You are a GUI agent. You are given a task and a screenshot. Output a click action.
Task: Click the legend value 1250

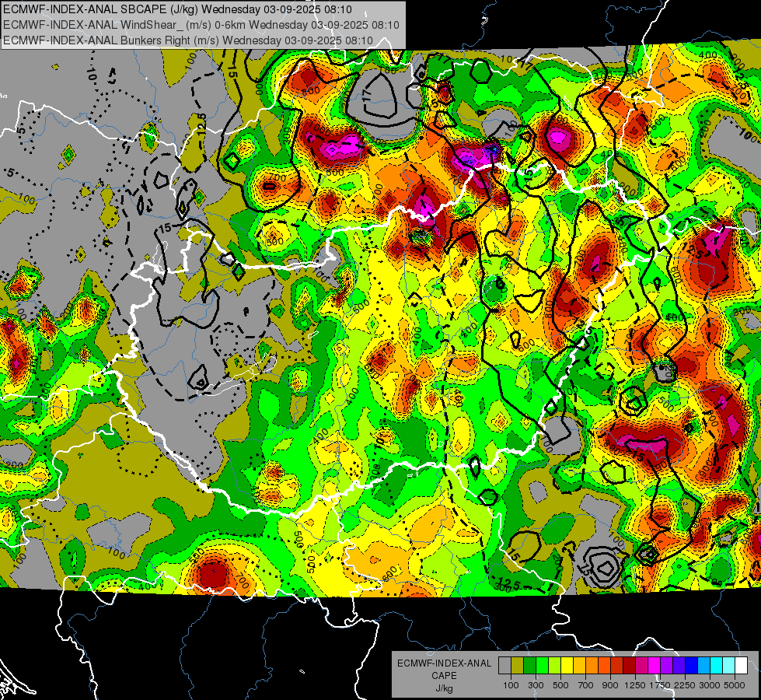pos(635,685)
